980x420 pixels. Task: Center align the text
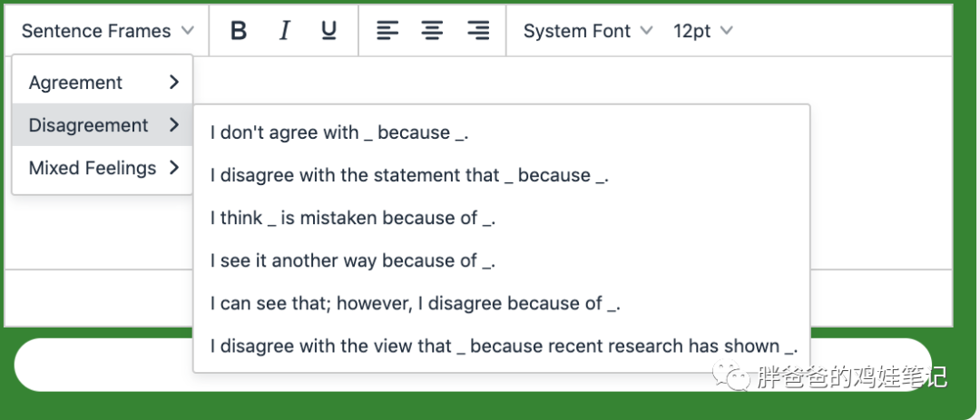click(x=432, y=31)
